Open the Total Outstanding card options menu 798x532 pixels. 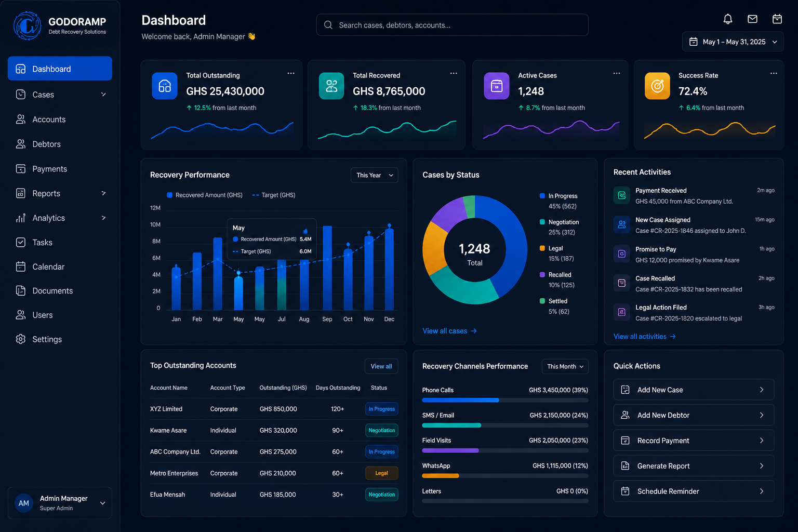[x=291, y=73]
